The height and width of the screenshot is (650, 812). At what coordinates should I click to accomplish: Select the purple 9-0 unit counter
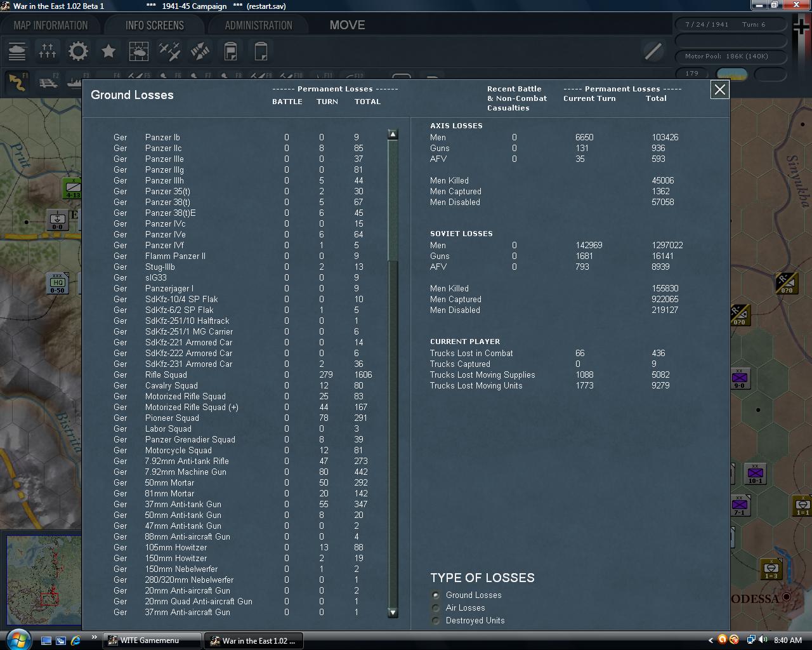pos(739,378)
